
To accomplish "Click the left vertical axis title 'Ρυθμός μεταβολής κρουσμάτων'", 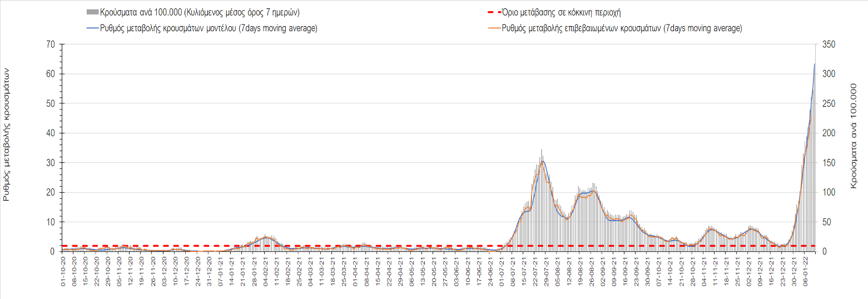I will [x=7, y=134].
